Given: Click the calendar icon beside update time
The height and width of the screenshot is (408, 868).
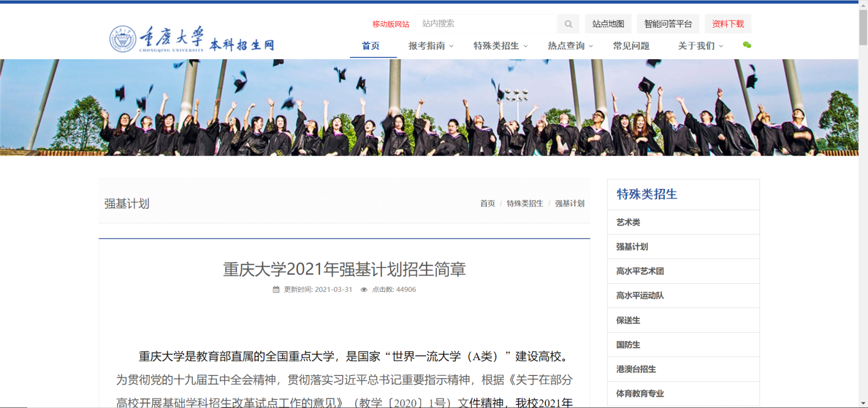Looking at the screenshot, I should click(276, 290).
